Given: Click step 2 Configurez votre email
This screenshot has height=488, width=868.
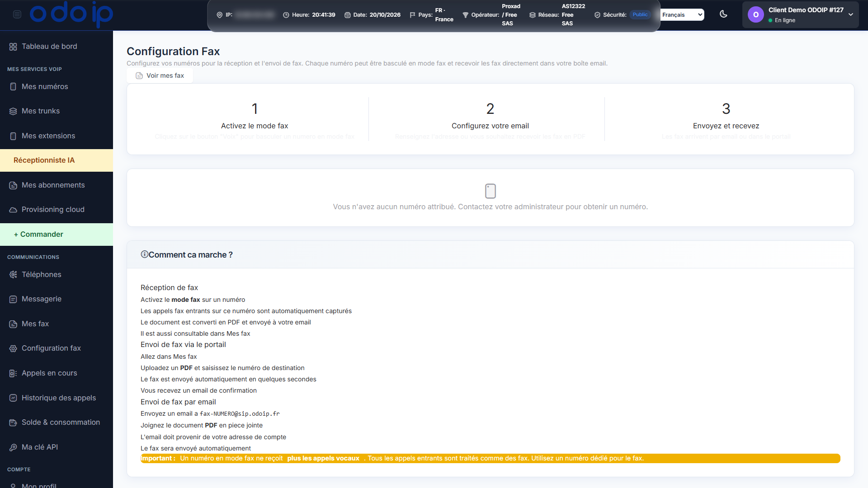Looking at the screenshot, I should coord(490,119).
